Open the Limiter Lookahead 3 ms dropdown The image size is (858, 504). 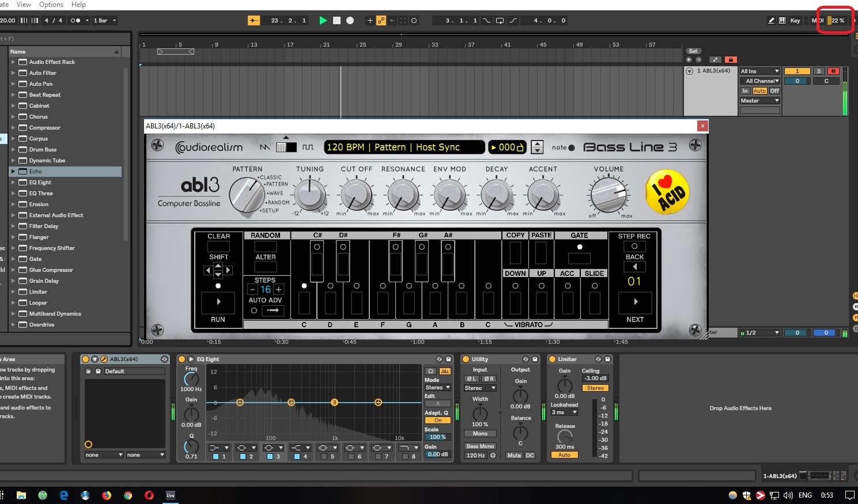coord(564,412)
